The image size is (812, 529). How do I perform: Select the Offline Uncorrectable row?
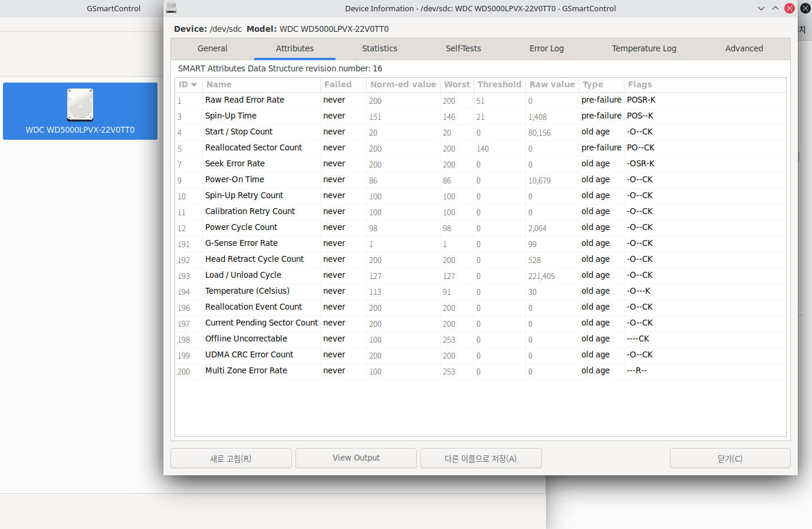[x=481, y=339]
